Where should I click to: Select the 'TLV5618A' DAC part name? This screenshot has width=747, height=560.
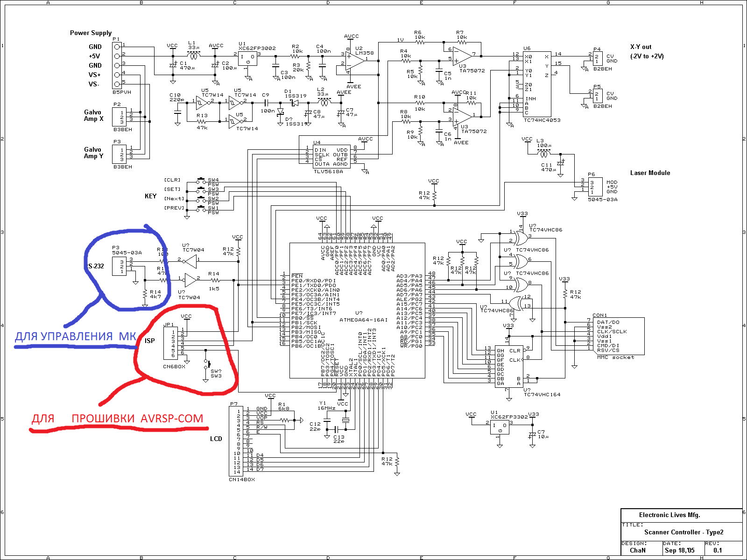(x=328, y=171)
